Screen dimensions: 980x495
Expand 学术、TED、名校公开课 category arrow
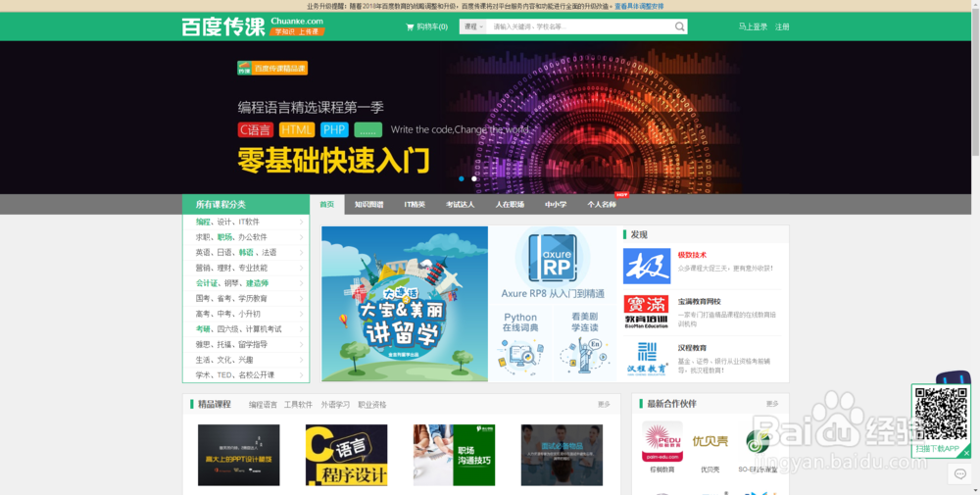[301, 375]
